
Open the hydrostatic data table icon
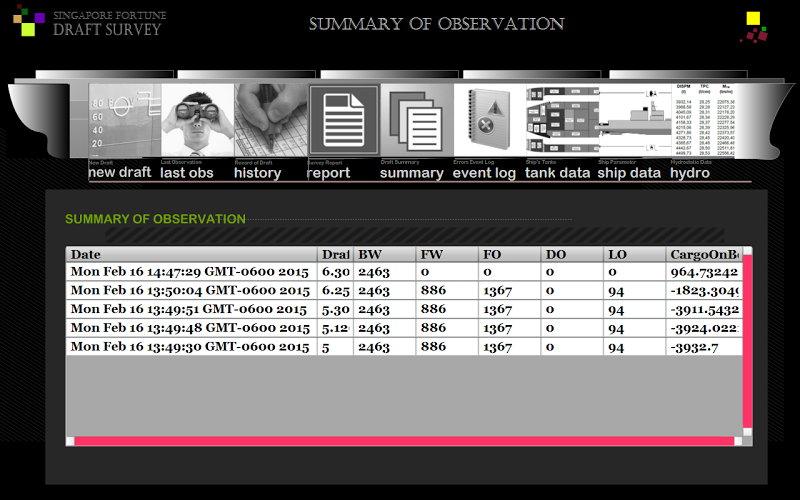[703, 120]
